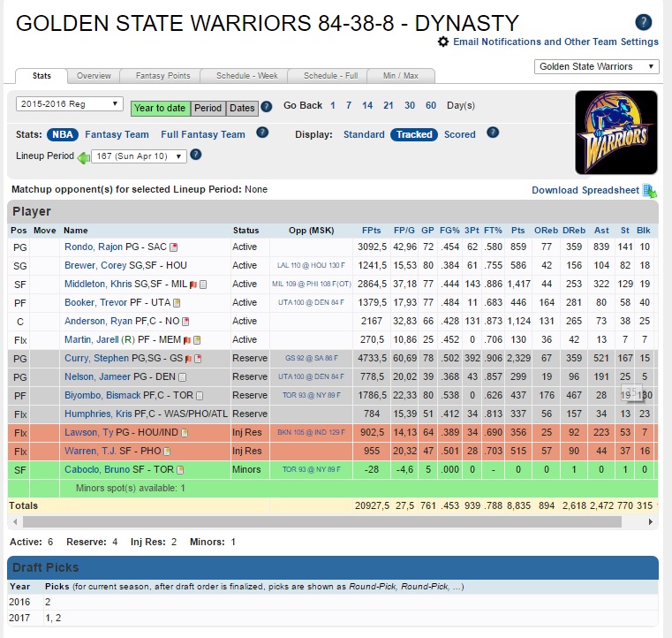This screenshot has height=638, width=672.
Task: Open help icon after Scored display option
Action: tap(493, 133)
